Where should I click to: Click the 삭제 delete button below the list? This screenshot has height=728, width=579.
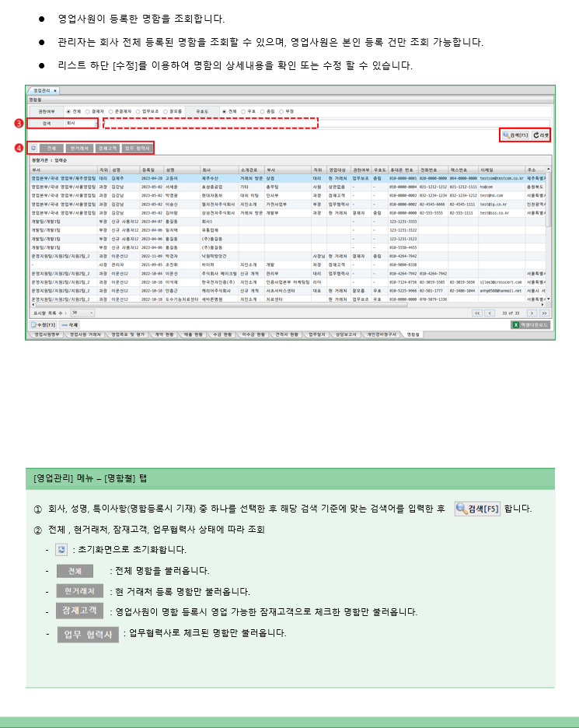pyautogui.click(x=70, y=324)
